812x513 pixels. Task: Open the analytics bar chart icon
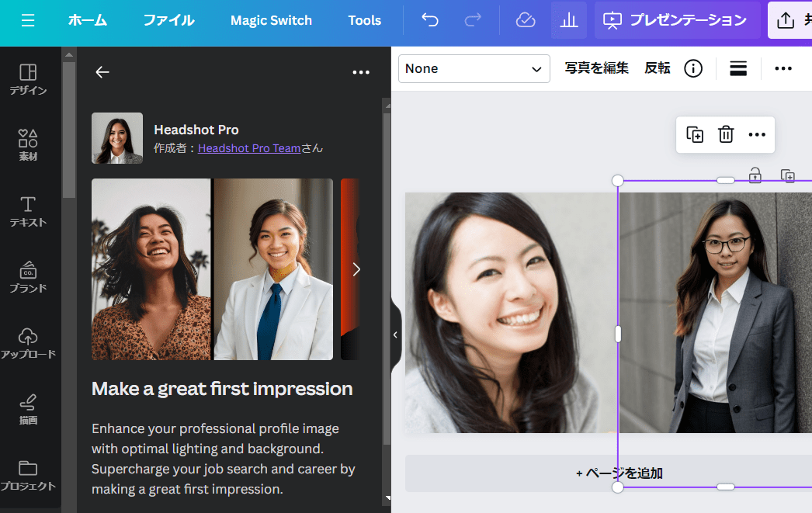[x=569, y=20]
